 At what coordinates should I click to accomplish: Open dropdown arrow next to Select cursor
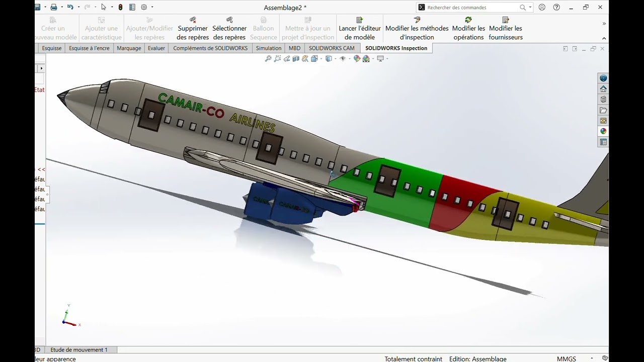click(x=112, y=7)
